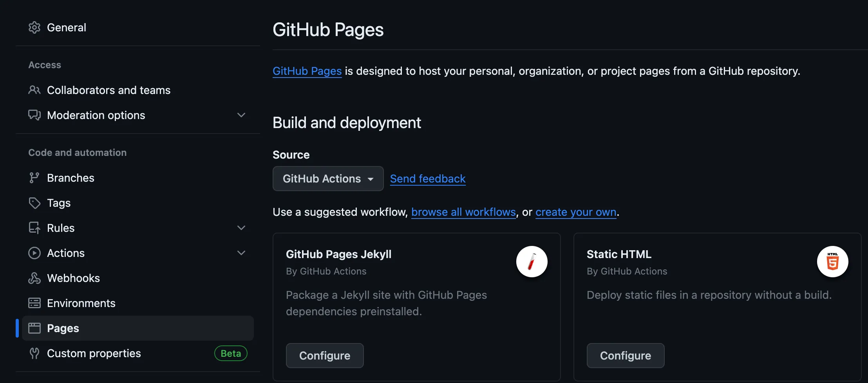This screenshot has height=383, width=868.
Task: Select the Collaborators and teams people icon
Action: tap(34, 90)
